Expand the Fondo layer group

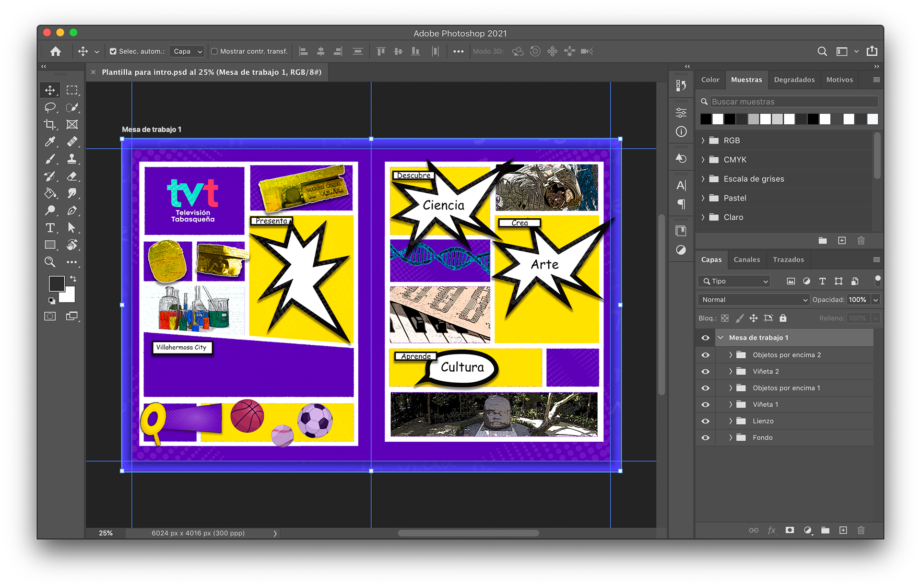pos(731,437)
